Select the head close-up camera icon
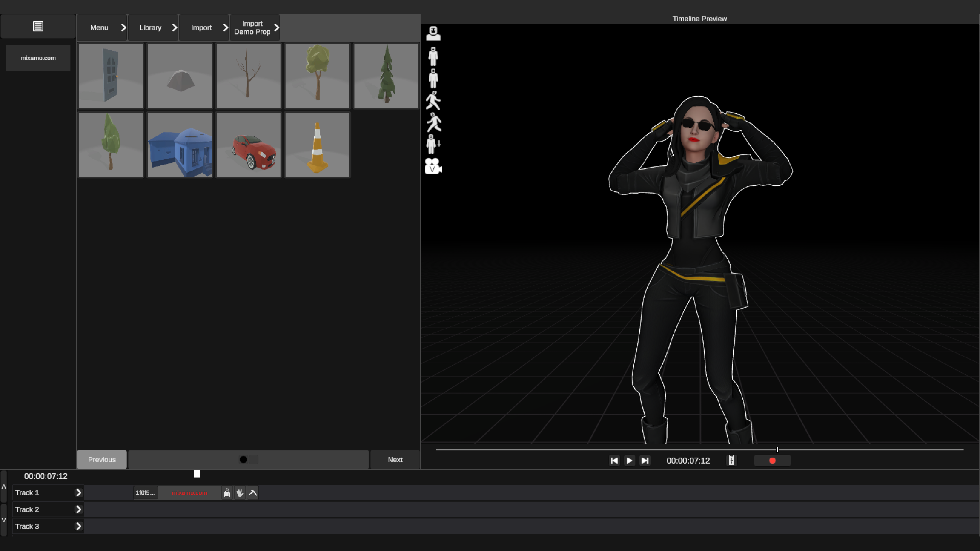 pyautogui.click(x=433, y=33)
